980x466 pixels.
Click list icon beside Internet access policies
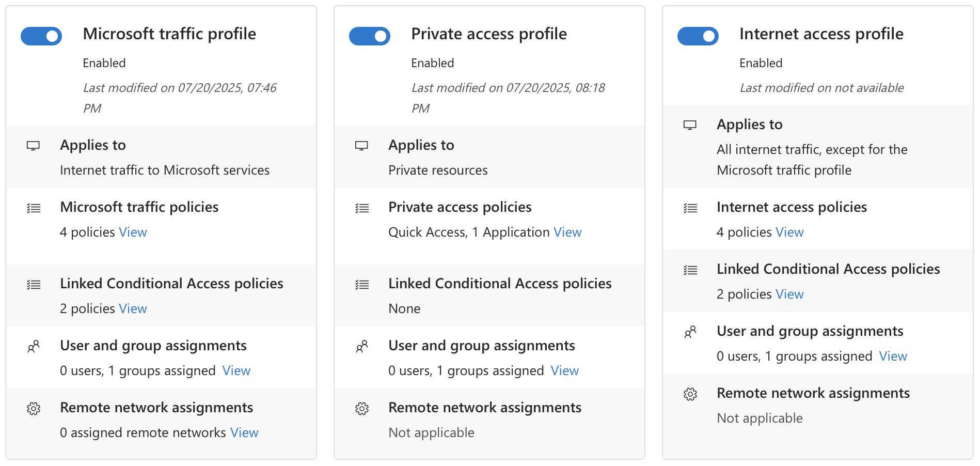pyautogui.click(x=690, y=208)
